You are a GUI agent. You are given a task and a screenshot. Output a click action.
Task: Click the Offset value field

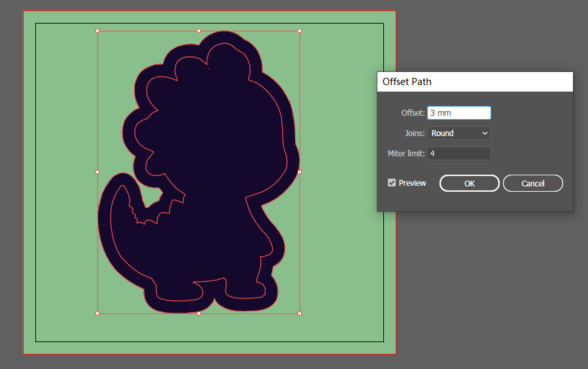click(x=459, y=113)
